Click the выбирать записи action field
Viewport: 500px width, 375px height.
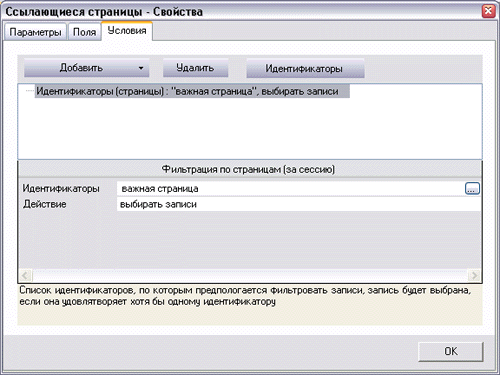(298, 204)
